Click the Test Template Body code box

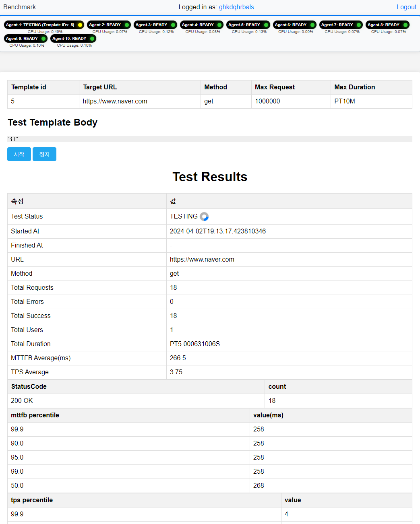click(x=210, y=139)
